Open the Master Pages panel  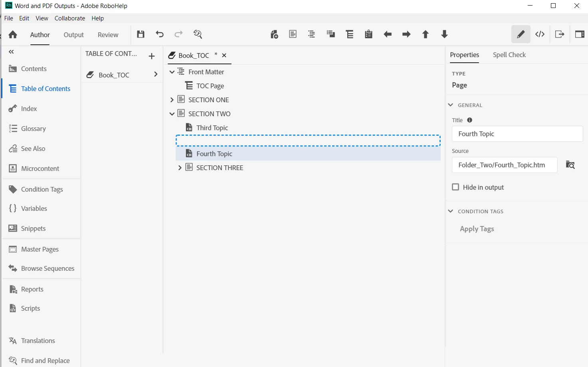click(x=41, y=249)
